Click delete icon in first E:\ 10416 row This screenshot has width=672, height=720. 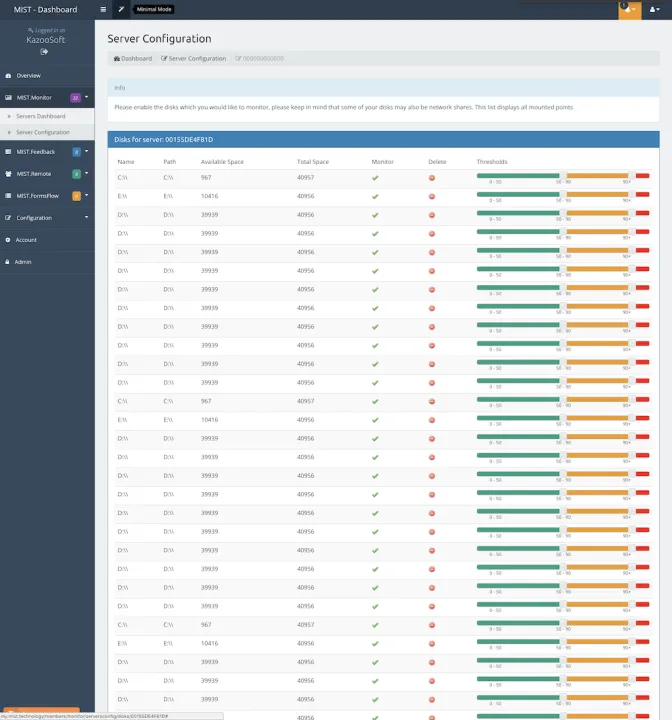coord(432,197)
